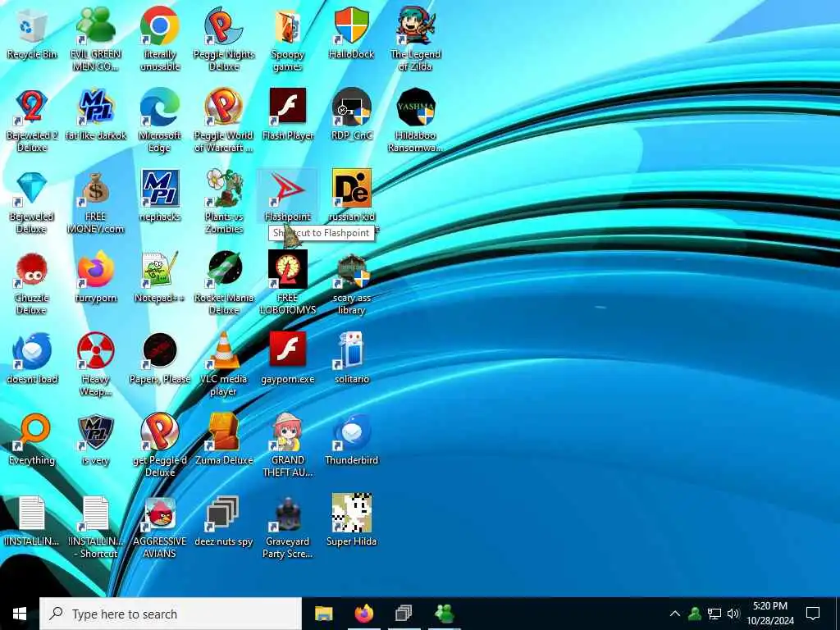The image size is (840, 630).
Task: Click The Legend of Zilda icon
Action: [x=416, y=39]
